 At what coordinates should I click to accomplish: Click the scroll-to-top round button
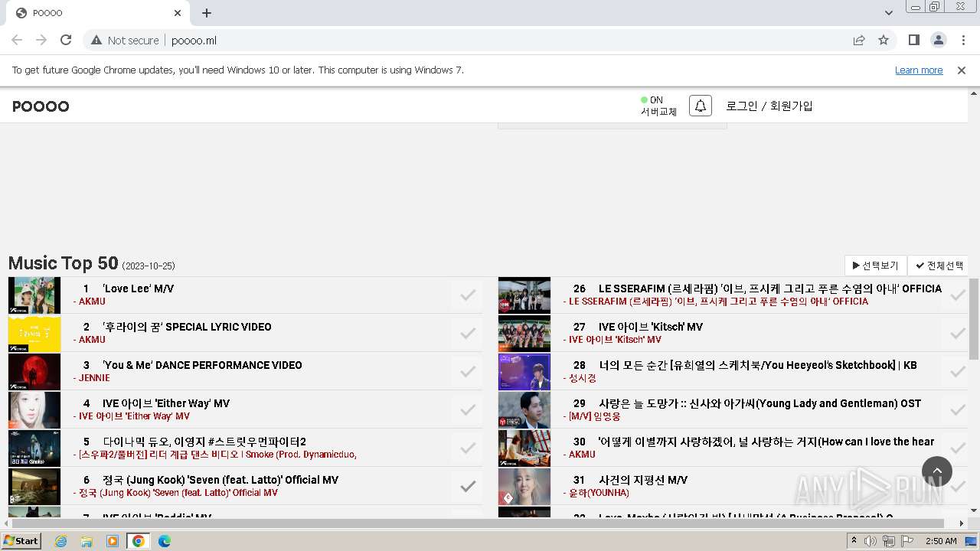[937, 471]
